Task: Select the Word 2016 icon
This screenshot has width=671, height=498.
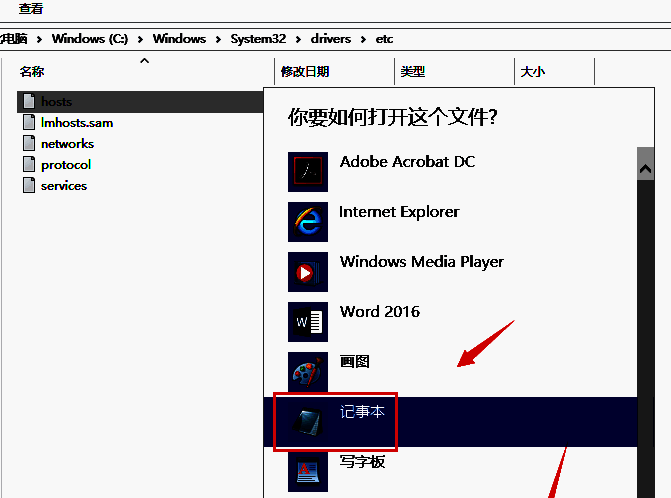Action: 308,322
